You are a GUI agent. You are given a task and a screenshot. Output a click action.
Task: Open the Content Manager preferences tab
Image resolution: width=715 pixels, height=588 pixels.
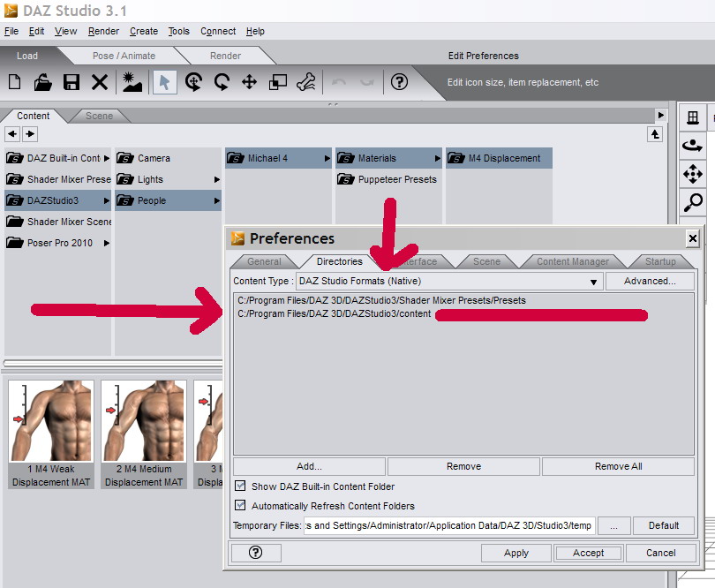(573, 261)
